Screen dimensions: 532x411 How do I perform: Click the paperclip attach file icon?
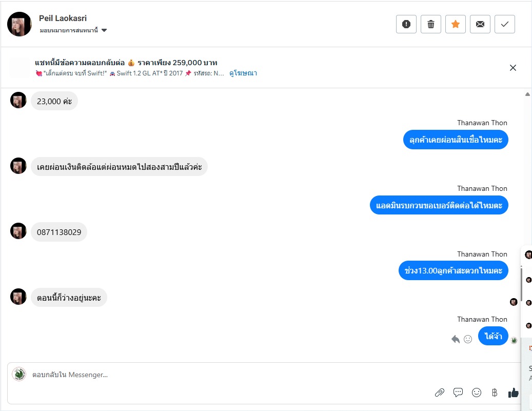coord(440,393)
